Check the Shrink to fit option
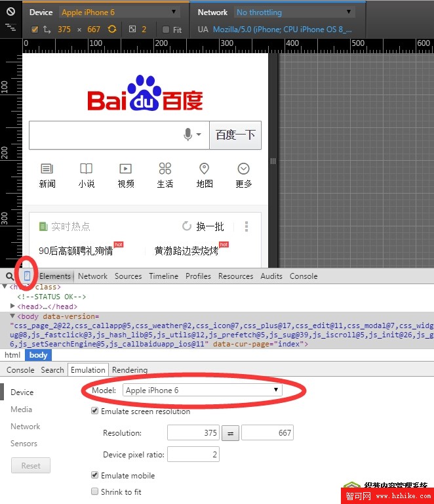 (x=94, y=491)
